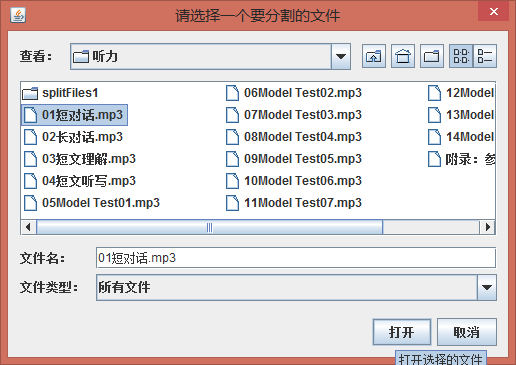Screen dimensions: 516x365
Task: Click the 文件名 input field
Action: (296, 258)
